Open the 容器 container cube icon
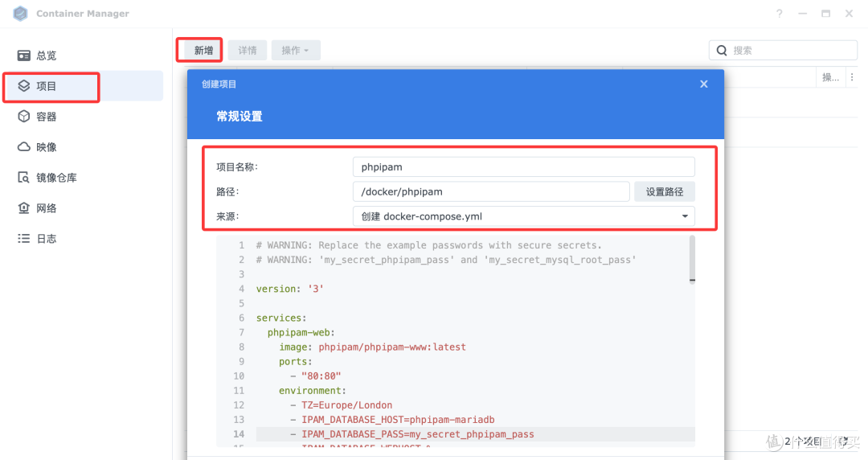Viewport: 868px width, 460px height. (x=24, y=117)
